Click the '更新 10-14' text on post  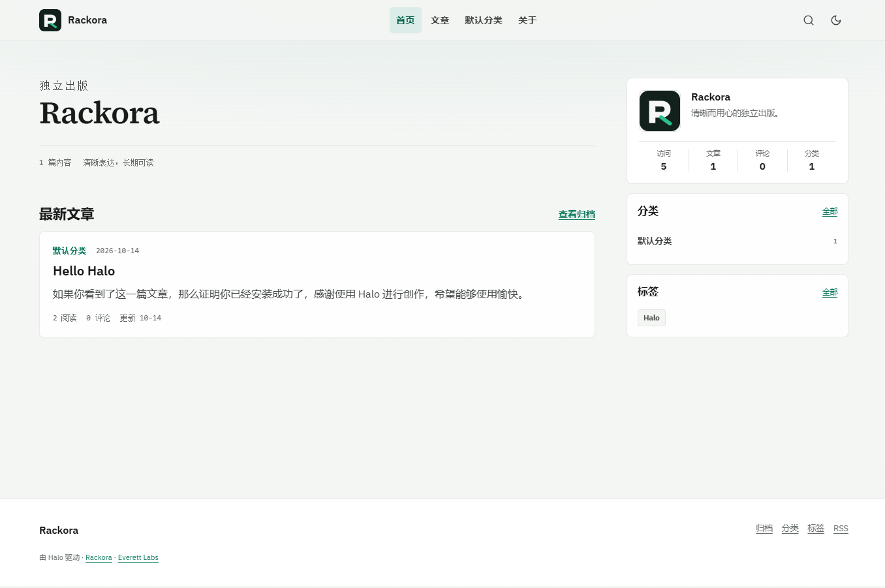click(140, 318)
